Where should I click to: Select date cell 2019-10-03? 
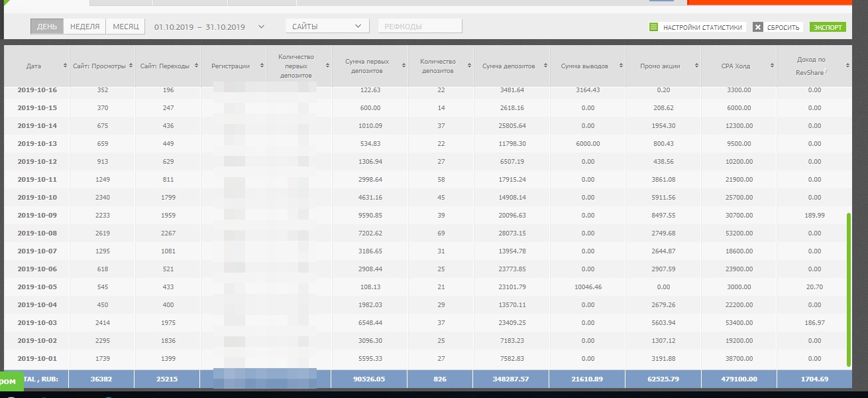pyautogui.click(x=37, y=322)
